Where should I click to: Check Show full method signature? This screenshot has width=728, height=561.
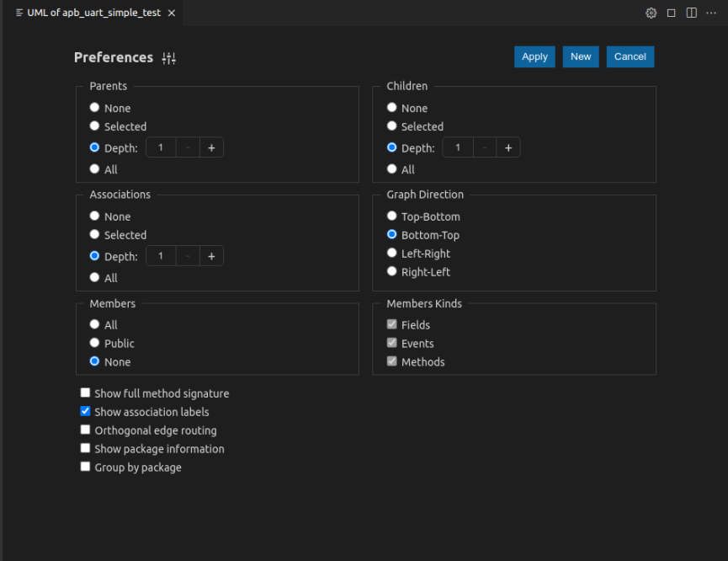85,393
